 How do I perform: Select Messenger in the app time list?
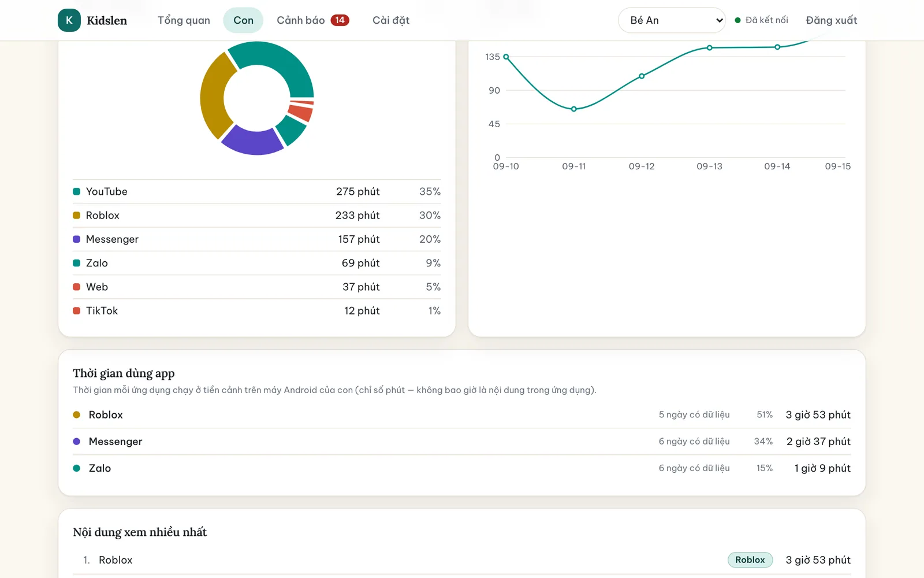tap(115, 442)
